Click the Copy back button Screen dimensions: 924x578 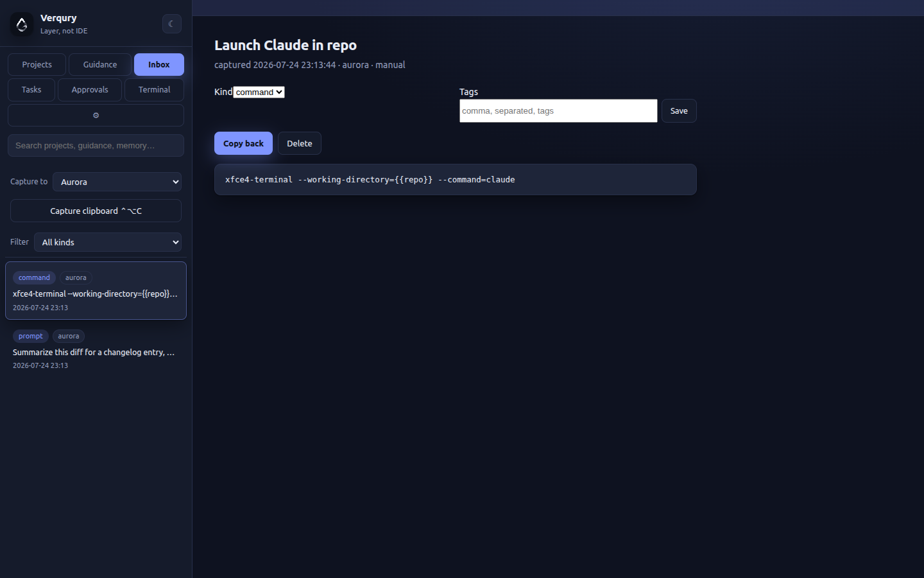coord(243,143)
